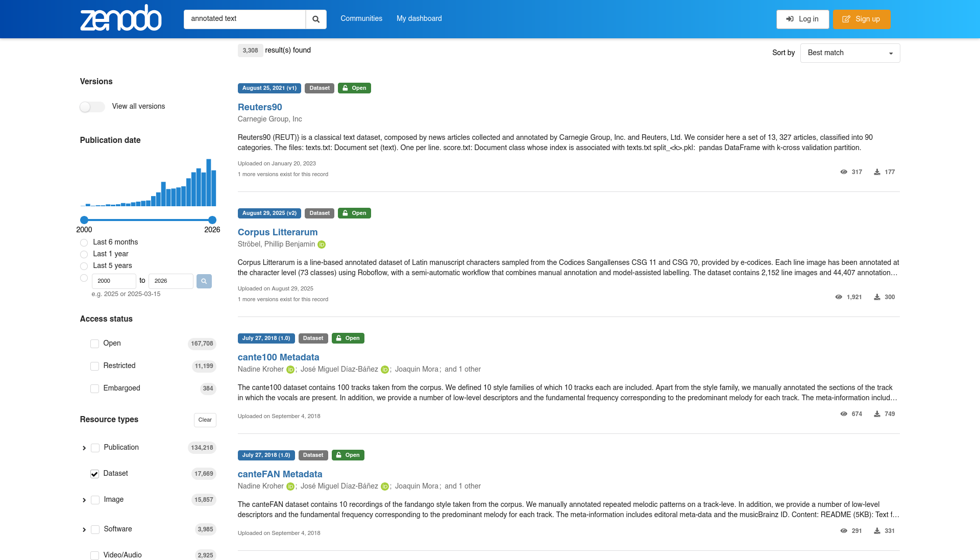Click the 3,308 results count badge
Viewport: 980px width, 560px height.
point(250,51)
